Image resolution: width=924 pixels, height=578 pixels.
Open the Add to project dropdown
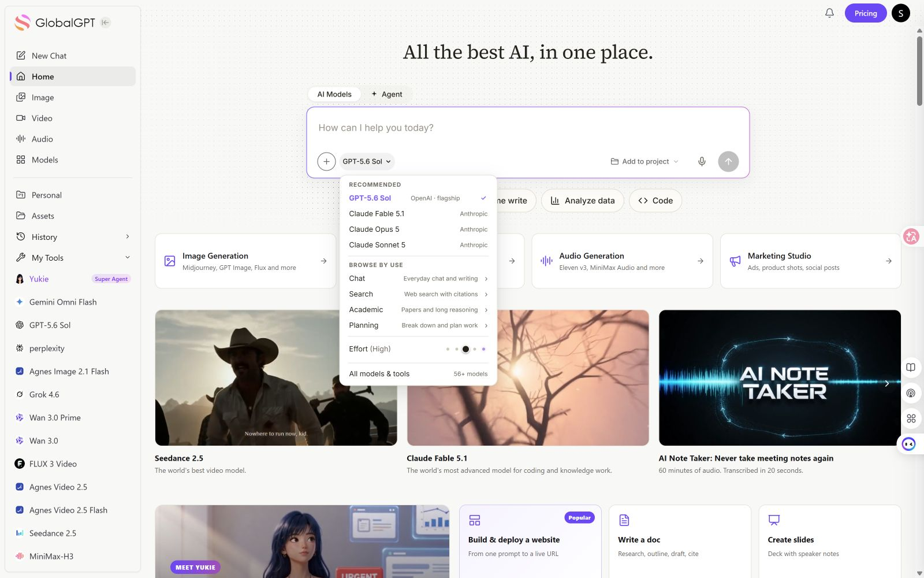pyautogui.click(x=644, y=161)
